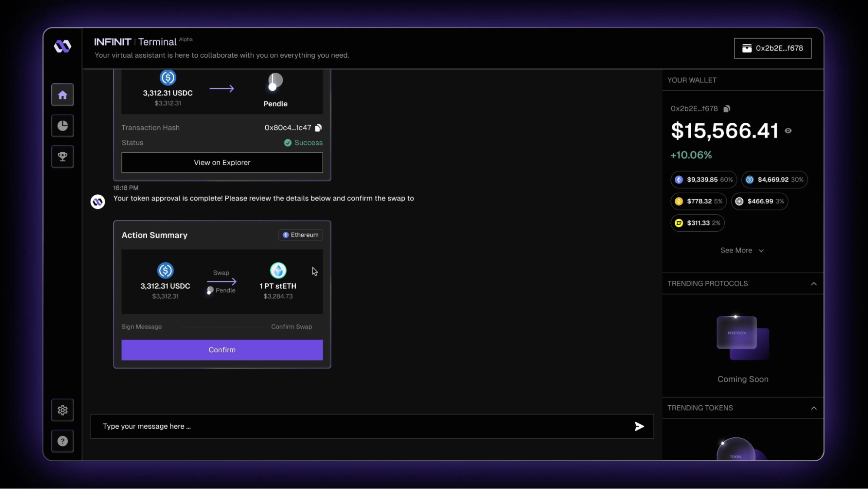Copy the wallet address 0x2b2E...f678
Screen dimensions: 868x489
coord(727,108)
